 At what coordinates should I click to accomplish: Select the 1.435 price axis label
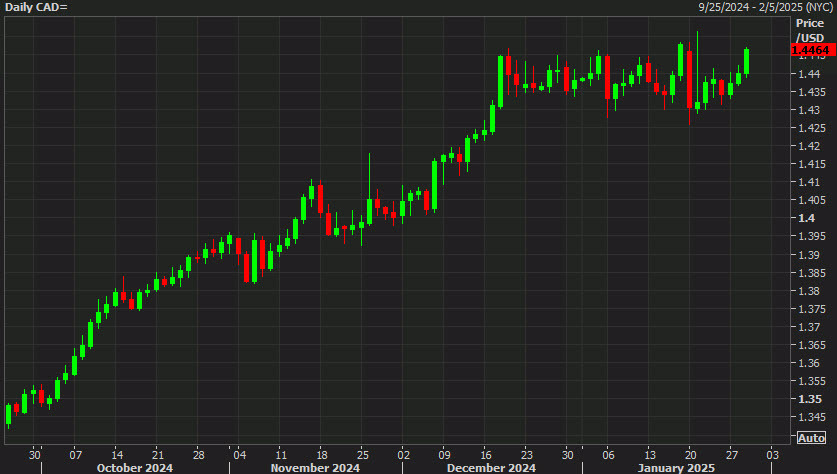tap(811, 92)
